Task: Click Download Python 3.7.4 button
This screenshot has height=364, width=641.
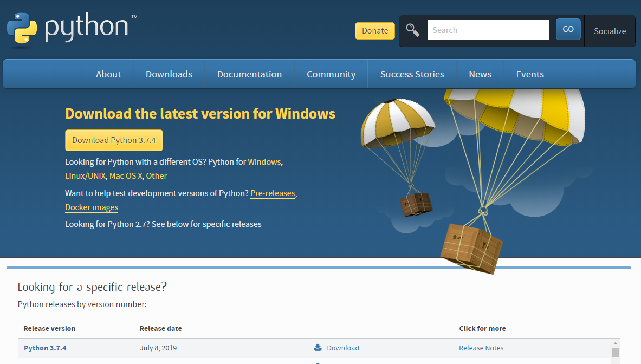Action: [114, 140]
